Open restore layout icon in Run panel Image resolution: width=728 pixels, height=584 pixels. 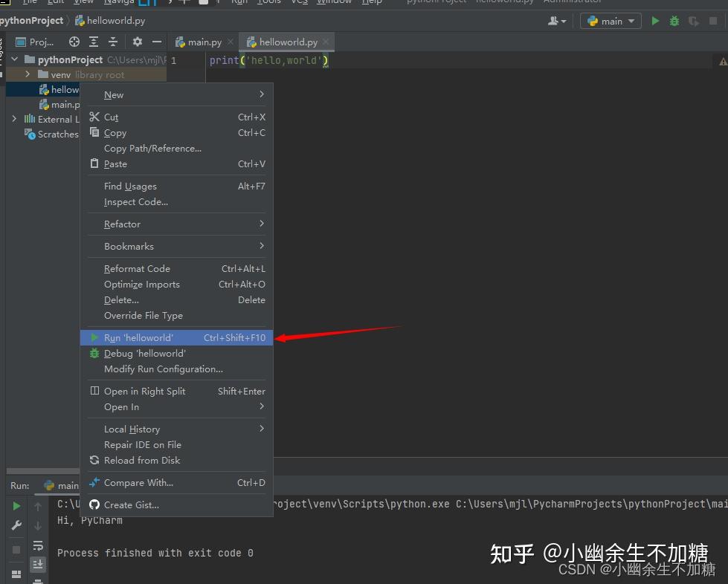[16, 574]
